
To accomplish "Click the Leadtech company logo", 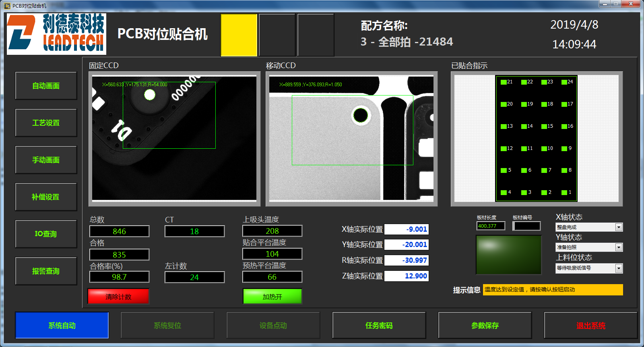I will 56,34.
